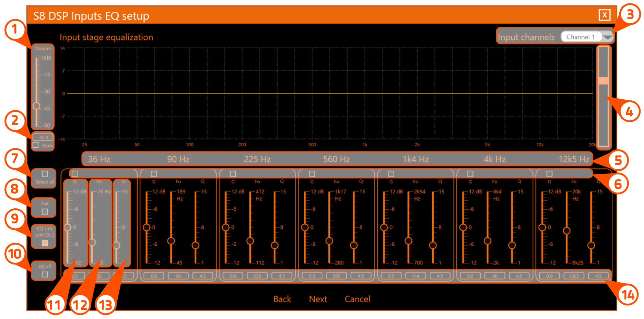Click the 4k Hz Q slider handle
This screenshot has width=644, height=319.
click(512, 245)
